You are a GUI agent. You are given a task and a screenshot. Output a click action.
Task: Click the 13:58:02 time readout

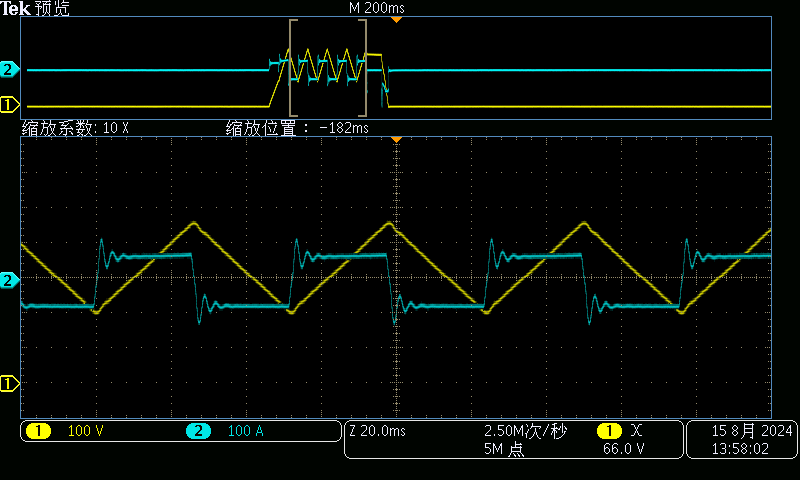(x=740, y=449)
